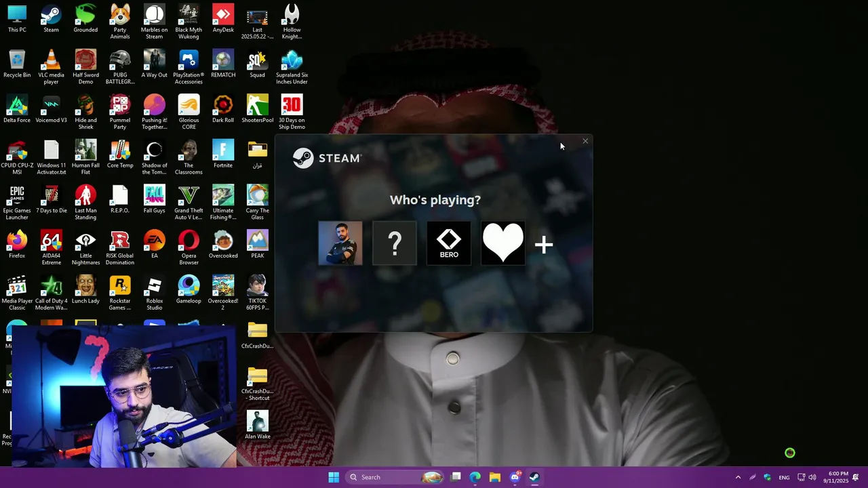Open A Way Out shortcut
The width and height of the screenshot is (868, 488).
tap(154, 64)
